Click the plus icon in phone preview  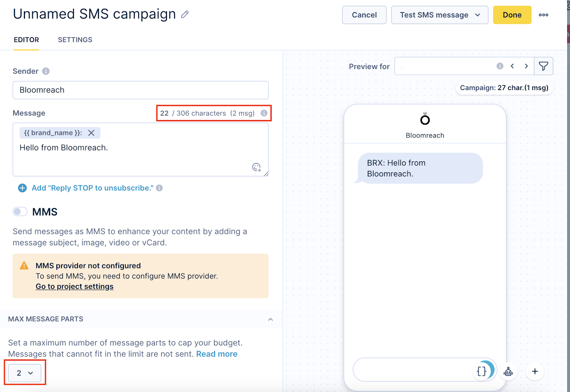coord(535,371)
